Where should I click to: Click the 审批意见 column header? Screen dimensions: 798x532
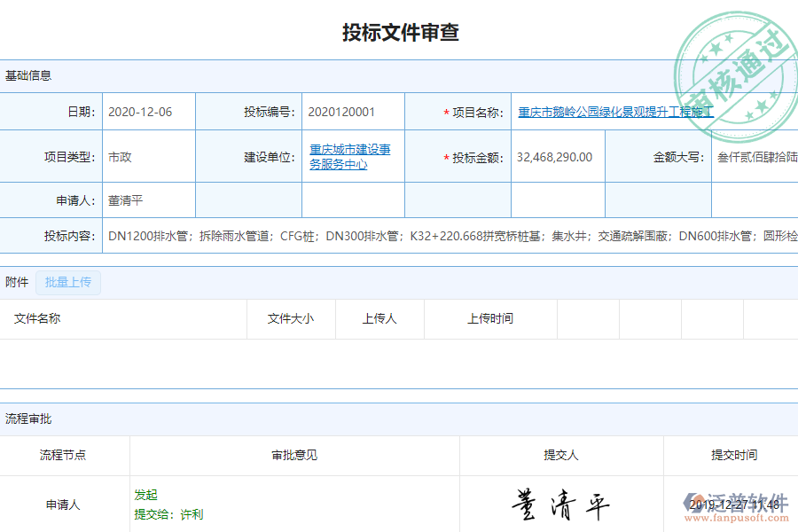click(294, 455)
